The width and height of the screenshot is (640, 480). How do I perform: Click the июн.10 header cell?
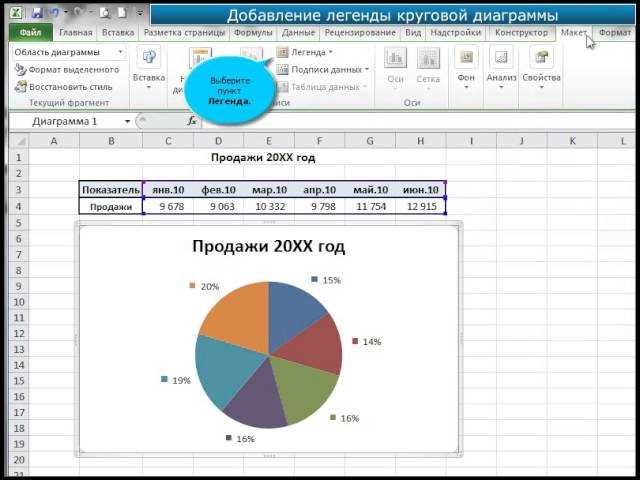[421, 190]
